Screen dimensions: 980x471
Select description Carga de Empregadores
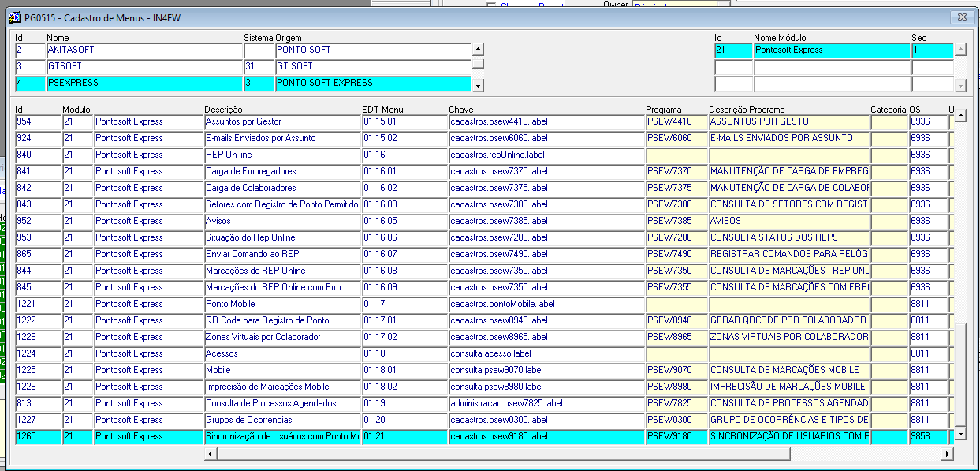[282, 171]
